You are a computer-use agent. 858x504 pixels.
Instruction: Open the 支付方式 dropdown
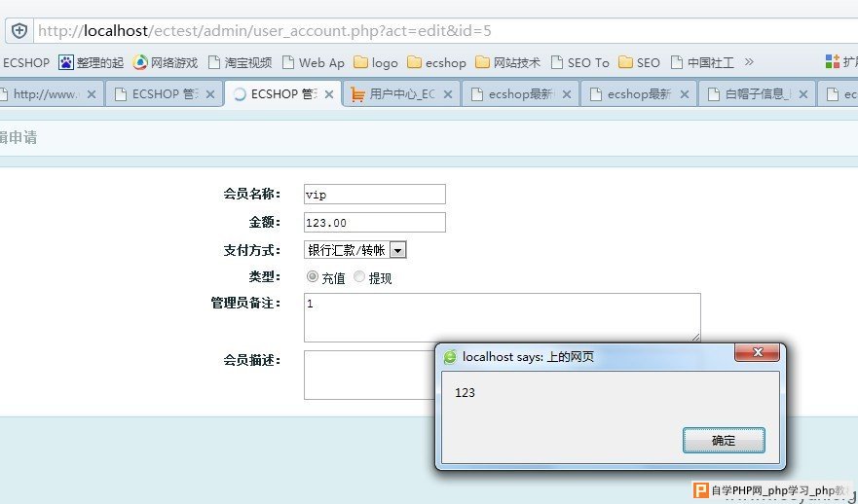point(355,250)
